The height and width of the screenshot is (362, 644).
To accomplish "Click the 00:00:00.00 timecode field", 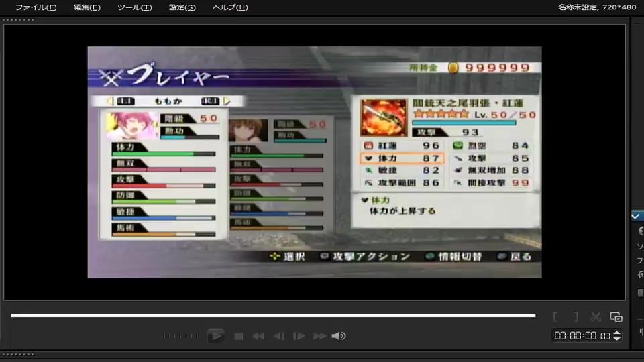I will tap(582, 336).
